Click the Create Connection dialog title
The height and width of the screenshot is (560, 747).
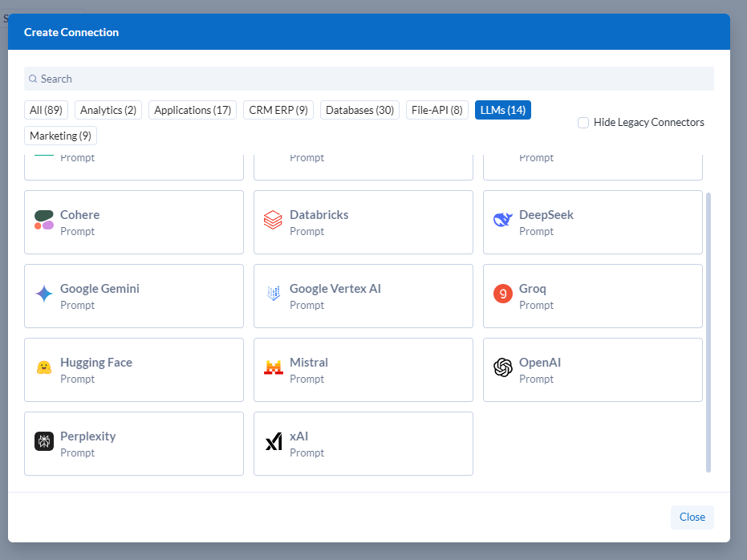[71, 32]
